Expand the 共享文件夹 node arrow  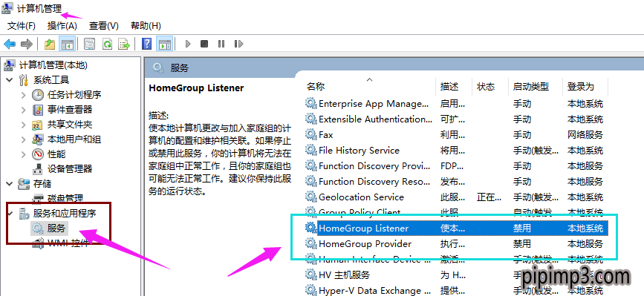point(24,125)
